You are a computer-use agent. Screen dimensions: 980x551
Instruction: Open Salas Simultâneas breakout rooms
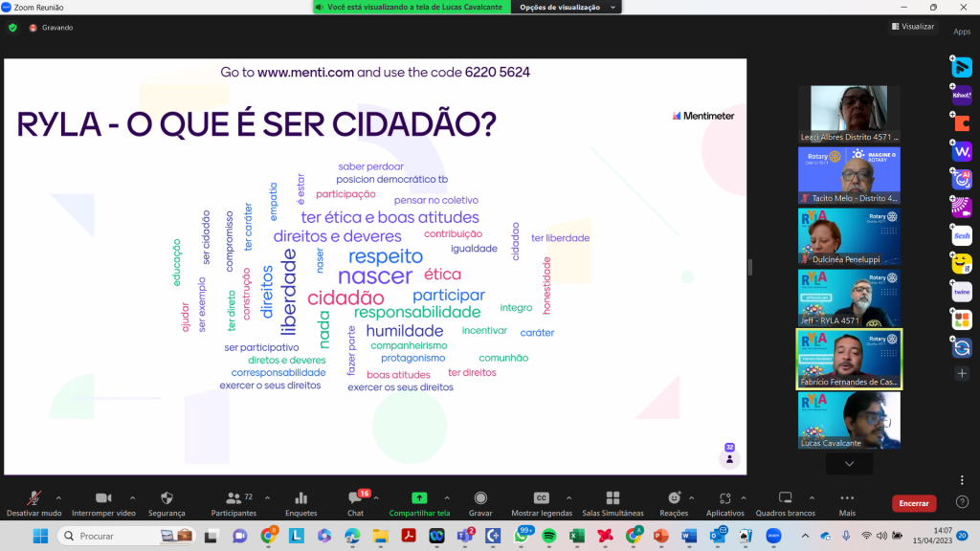click(612, 502)
